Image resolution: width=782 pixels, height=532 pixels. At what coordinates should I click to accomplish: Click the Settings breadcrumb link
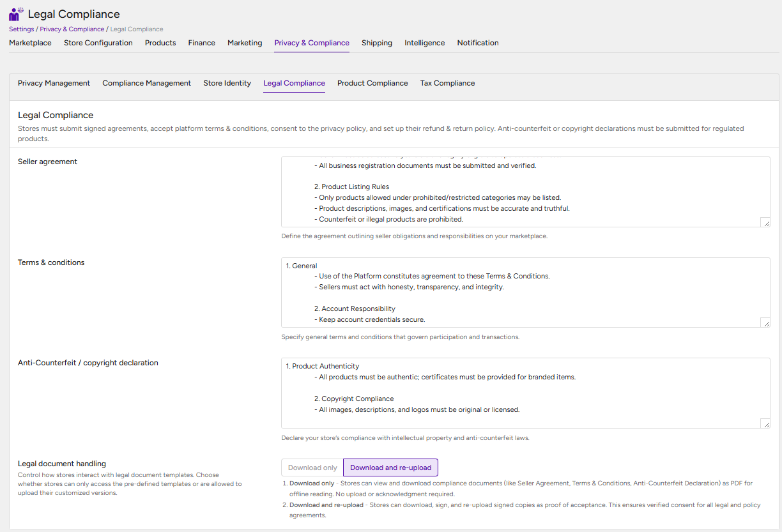pos(22,29)
